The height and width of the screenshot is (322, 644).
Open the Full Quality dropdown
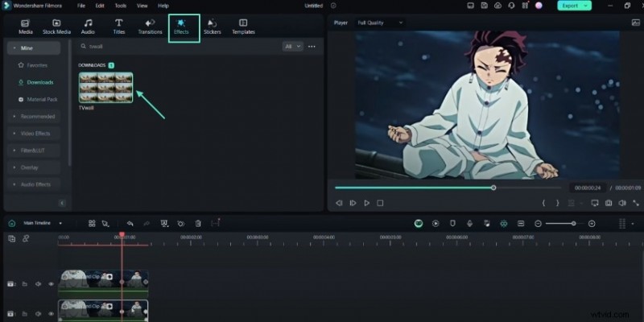pos(380,23)
